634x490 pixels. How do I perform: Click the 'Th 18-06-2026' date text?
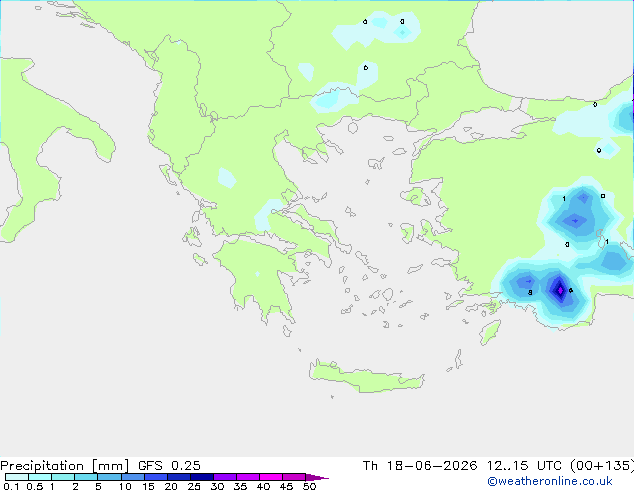420,466
